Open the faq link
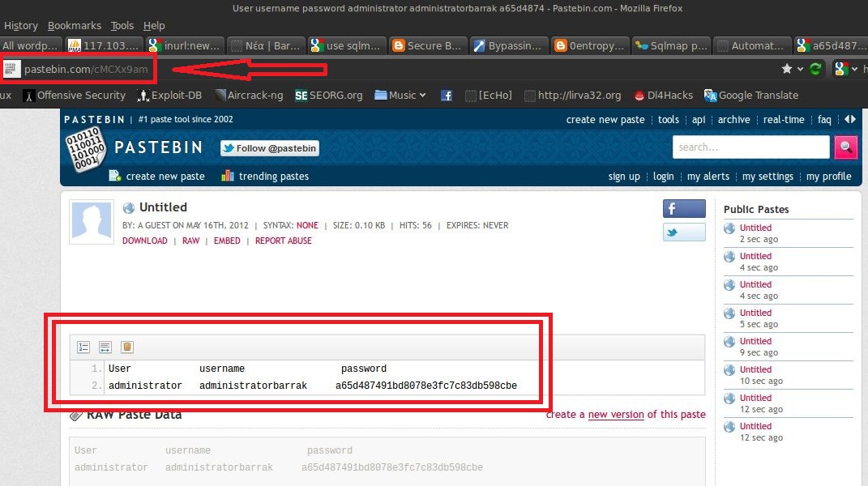Image resolution: width=868 pixels, height=486 pixels. [x=824, y=119]
